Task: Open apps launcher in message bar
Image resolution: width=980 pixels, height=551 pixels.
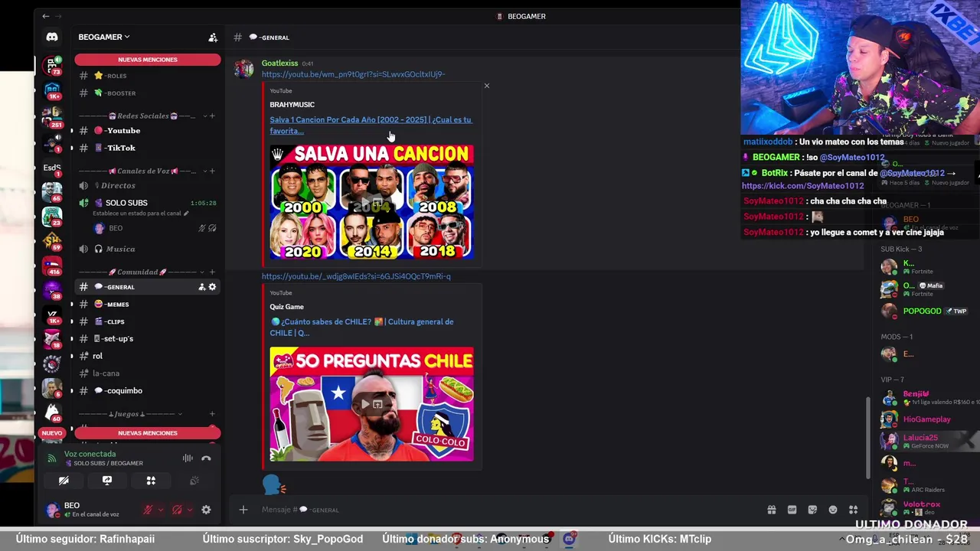Action: [853, 510]
